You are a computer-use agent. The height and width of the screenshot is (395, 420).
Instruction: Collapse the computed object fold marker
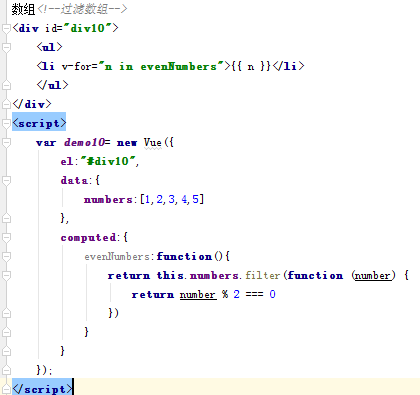point(6,238)
